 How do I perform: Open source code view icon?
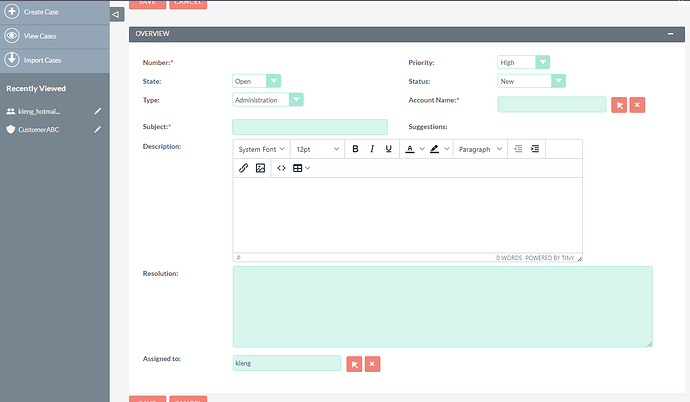pyautogui.click(x=281, y=168)
